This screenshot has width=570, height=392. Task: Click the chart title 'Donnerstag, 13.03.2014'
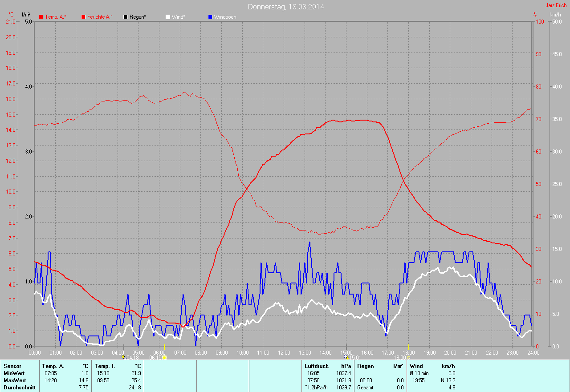tap(286, 7)
